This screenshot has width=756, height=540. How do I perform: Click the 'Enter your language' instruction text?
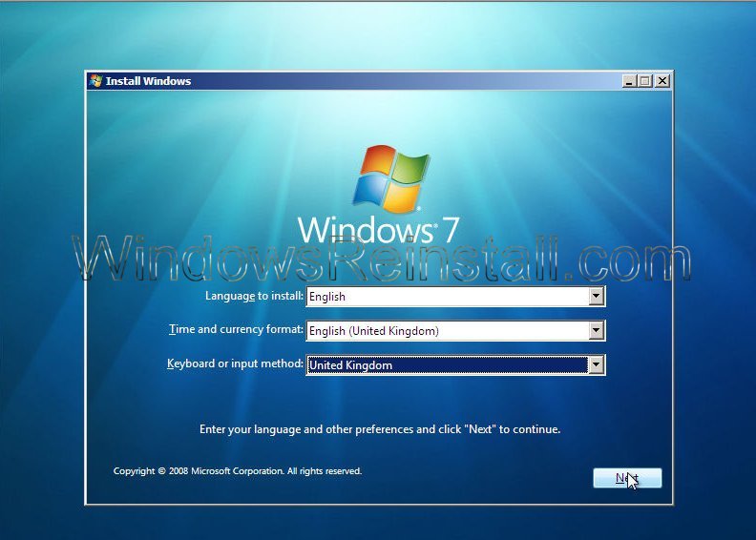(379, 429)
